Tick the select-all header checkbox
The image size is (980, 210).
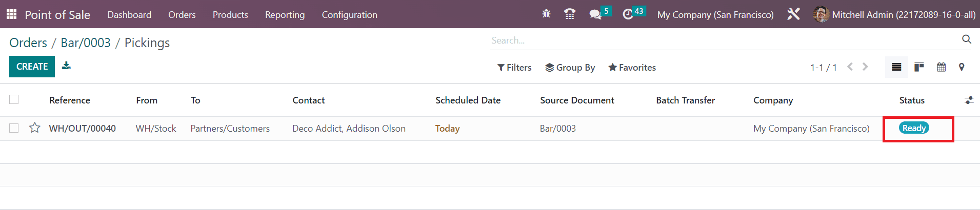[14, 99]
